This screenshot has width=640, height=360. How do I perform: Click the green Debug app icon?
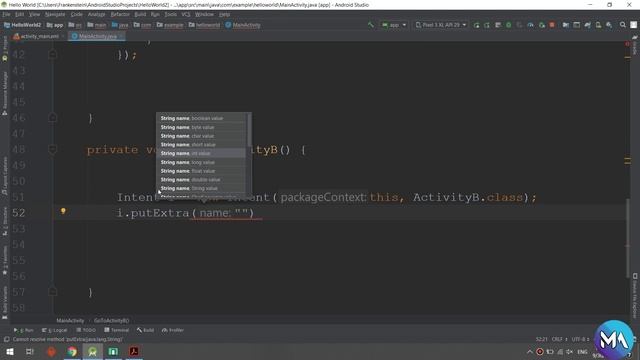509,25
